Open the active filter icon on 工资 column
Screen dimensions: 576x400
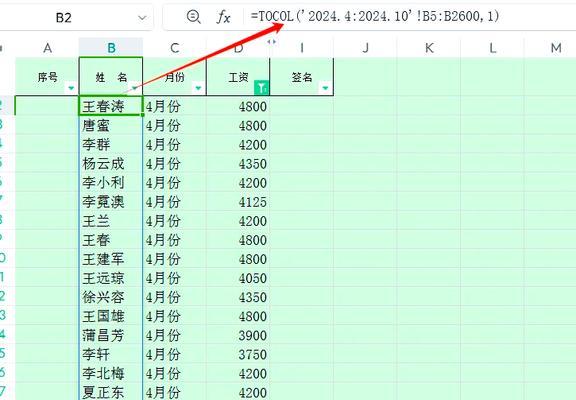tap(261, 87)
